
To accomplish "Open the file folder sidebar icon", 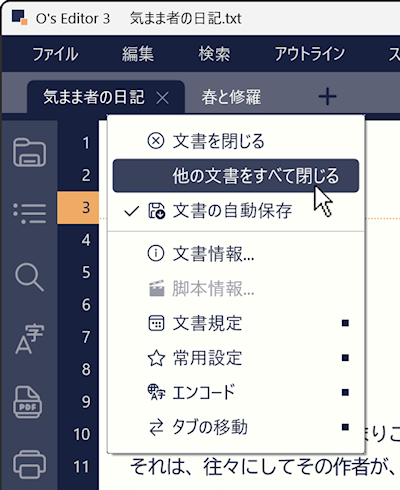I will 29,152.
